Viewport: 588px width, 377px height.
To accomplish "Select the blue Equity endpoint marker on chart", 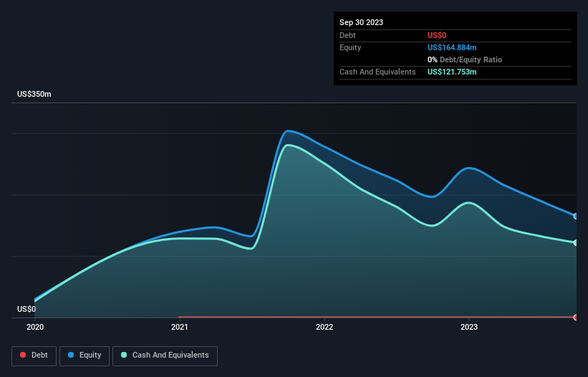I will pyautogui.click(x=576, y=216).
